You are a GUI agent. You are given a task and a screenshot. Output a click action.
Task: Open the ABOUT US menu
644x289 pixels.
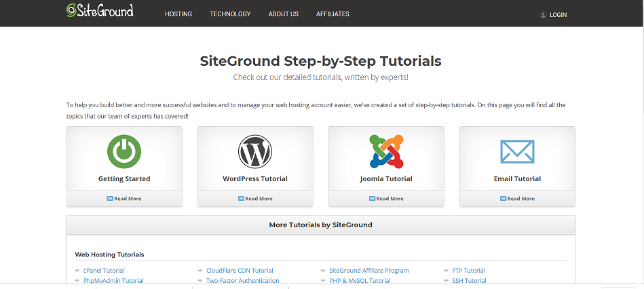pyautogui.click(x=284, y=14)
